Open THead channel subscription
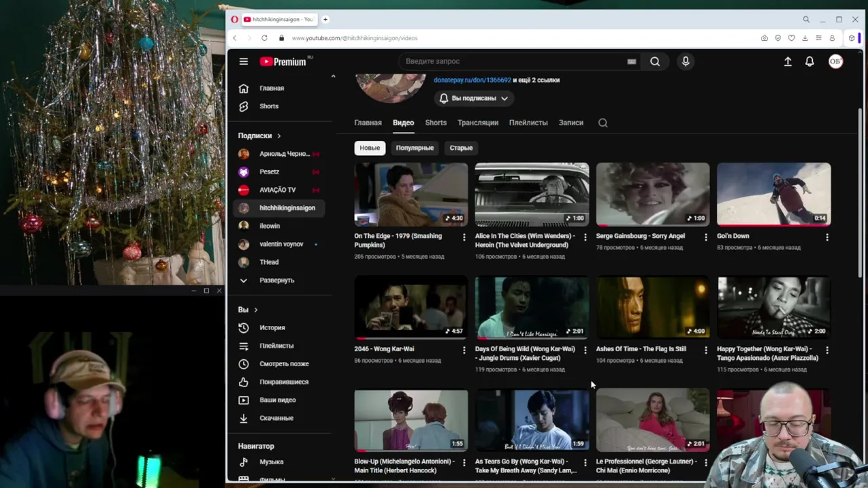The image size is (868, 488). (x=279, y=262)
